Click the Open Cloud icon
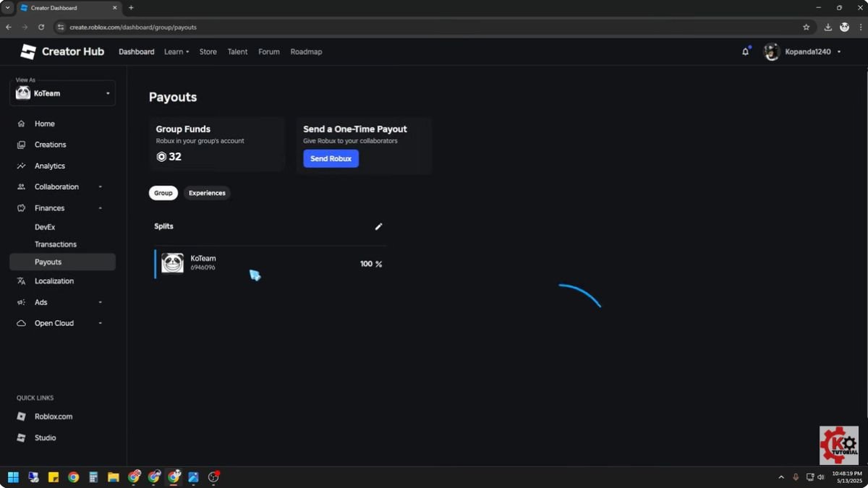The width and height of the screenshot is (868, 488). point(22,323)
